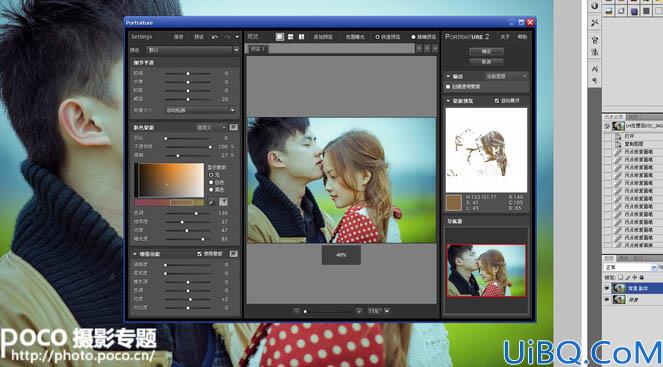The height and width of the screenshot is (367, 663).
Task: Pick the skin tone eyedropper tool
Action: click(x=212, y=203)
